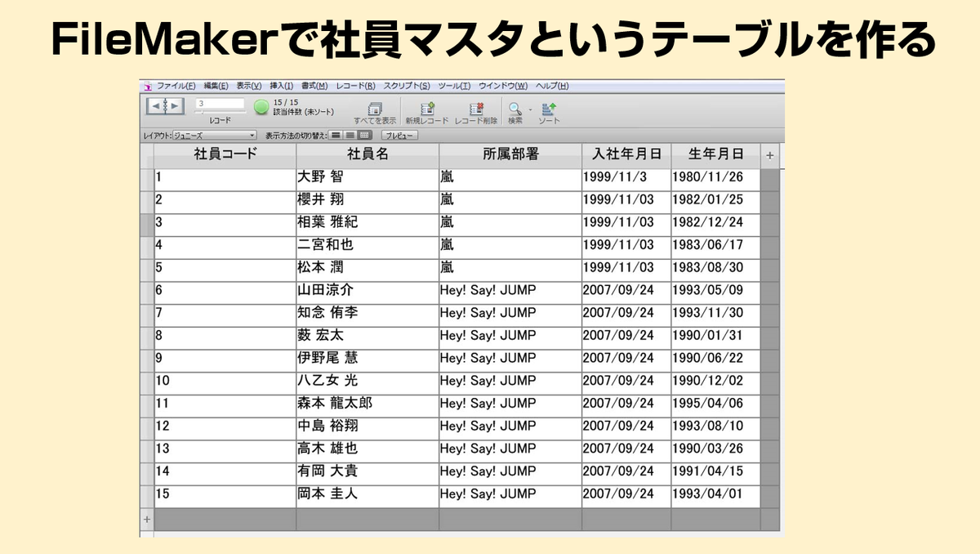Click the 入社年月日 column header
The height and width of the screenshot is (554, 980).
coord(626,154)
